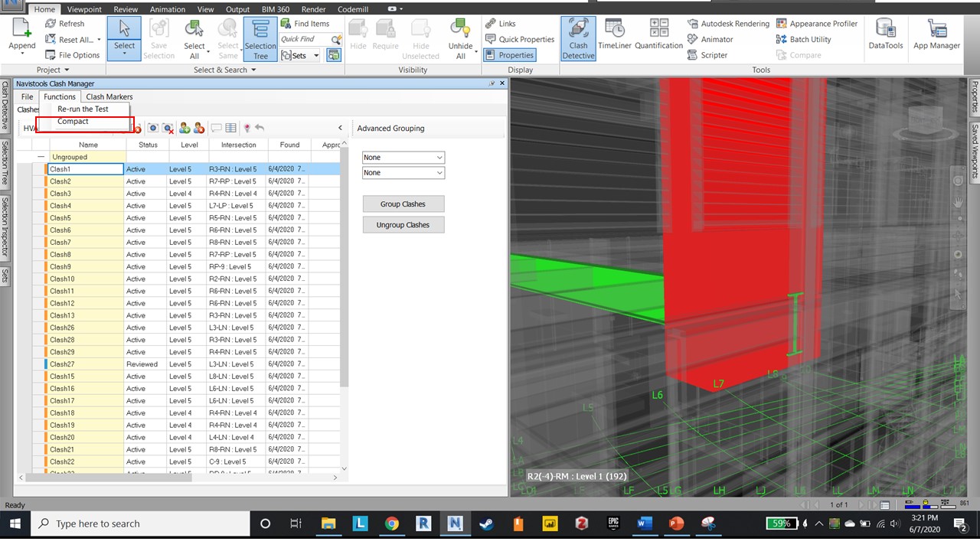The image size is (980, 551).
Task: Click the Found column header
Action: (289, 145)
